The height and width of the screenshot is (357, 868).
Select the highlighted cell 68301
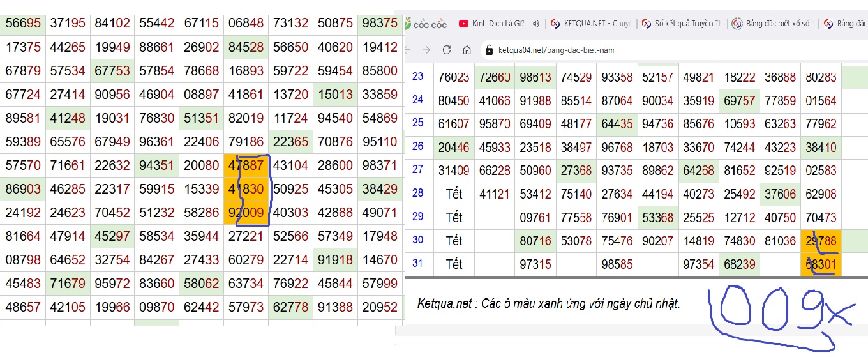(x=821, y=264)
